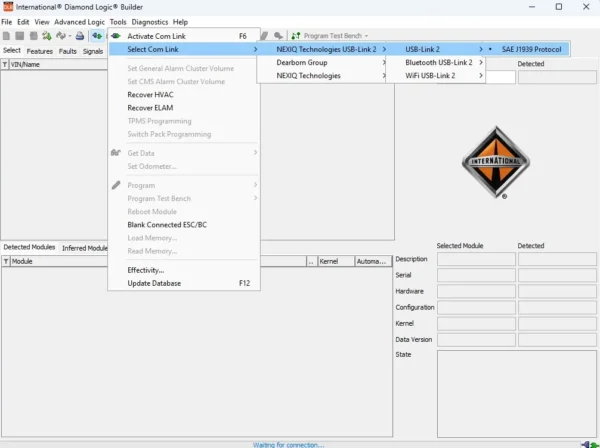Expand Dearborn Group submenu
600x448 pixels.
tap(384, 62)
